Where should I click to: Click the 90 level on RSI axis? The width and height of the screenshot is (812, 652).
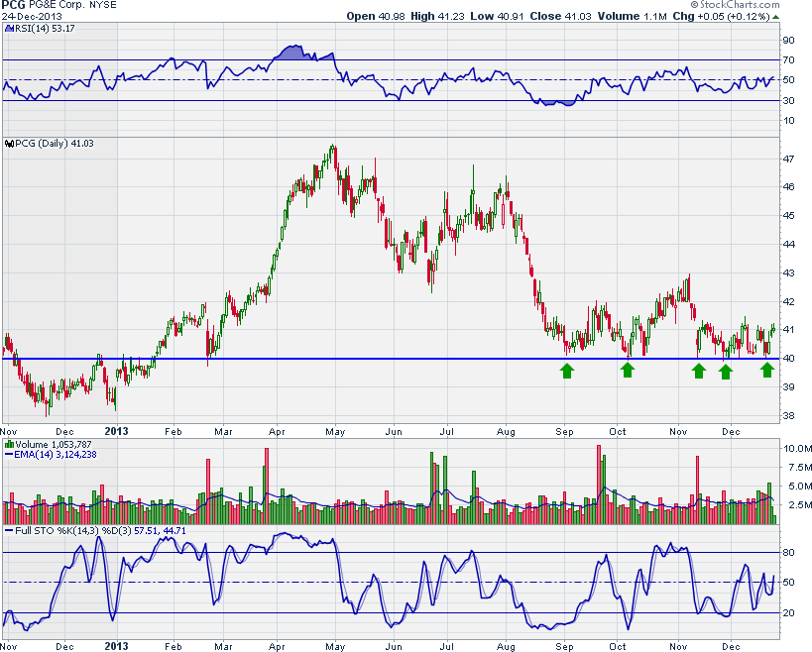pos(788,41)
